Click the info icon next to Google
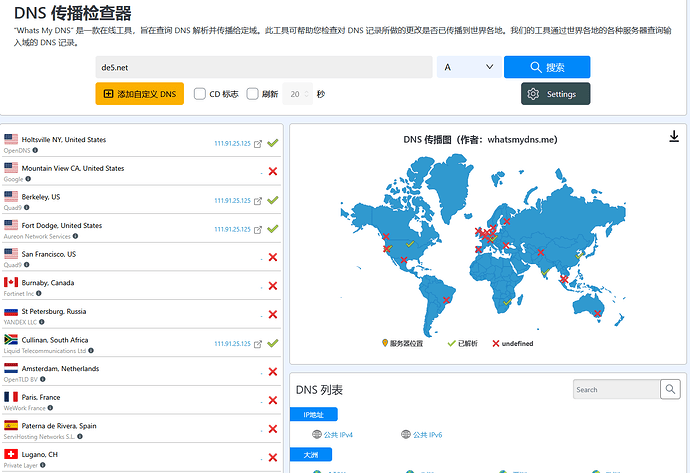Screen dimensions: 690x473 click(x=28, y=179)
